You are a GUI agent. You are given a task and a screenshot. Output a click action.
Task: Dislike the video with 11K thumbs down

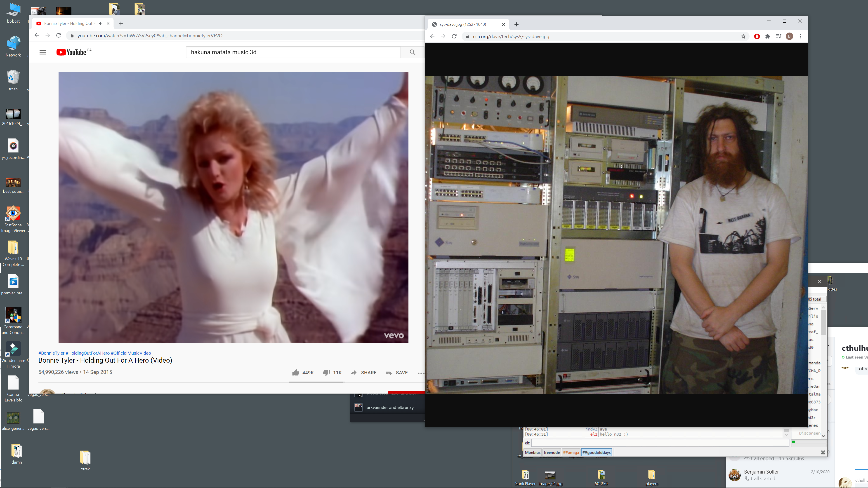[332, 373]
